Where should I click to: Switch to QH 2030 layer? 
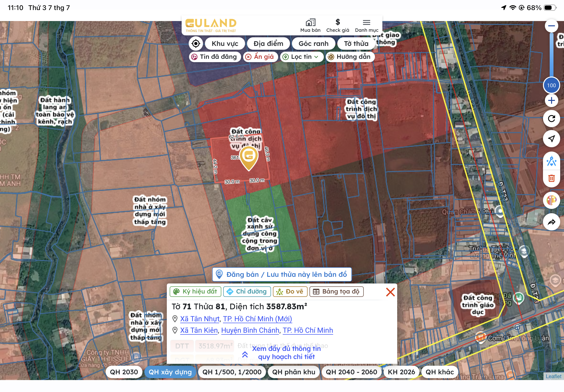pos(124,372)
